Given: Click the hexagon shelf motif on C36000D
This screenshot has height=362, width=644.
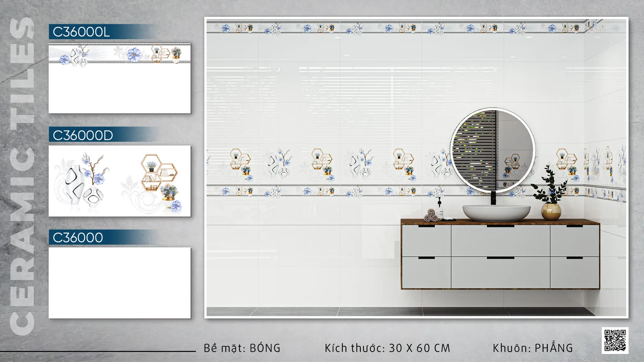Looking at the screenshot, I should pos(159,173).
